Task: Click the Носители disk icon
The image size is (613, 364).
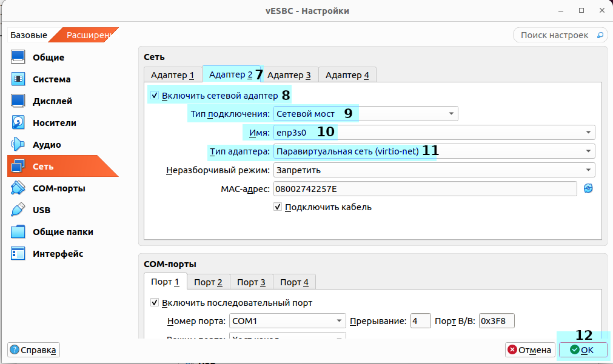Action: point(18,123)
